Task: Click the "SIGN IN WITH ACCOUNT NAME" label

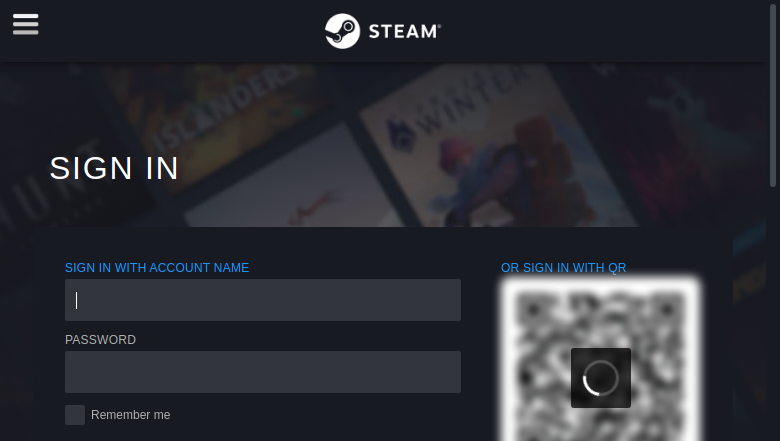Action: 157,267
